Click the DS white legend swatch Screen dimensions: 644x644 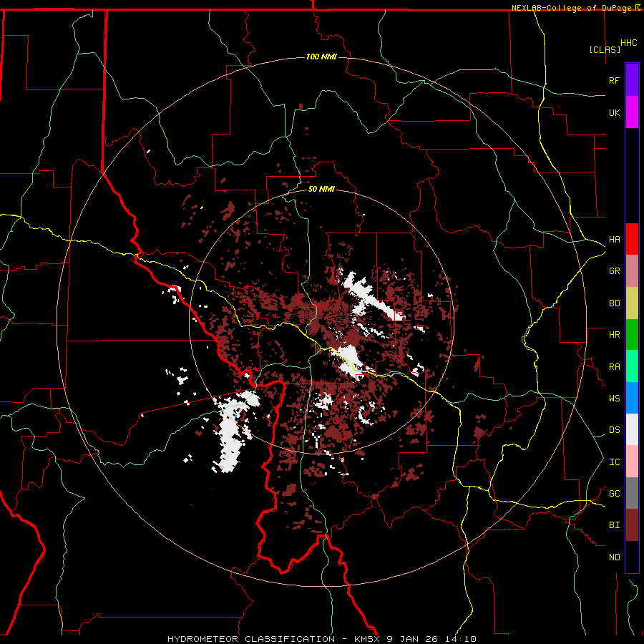coord(632,429)
